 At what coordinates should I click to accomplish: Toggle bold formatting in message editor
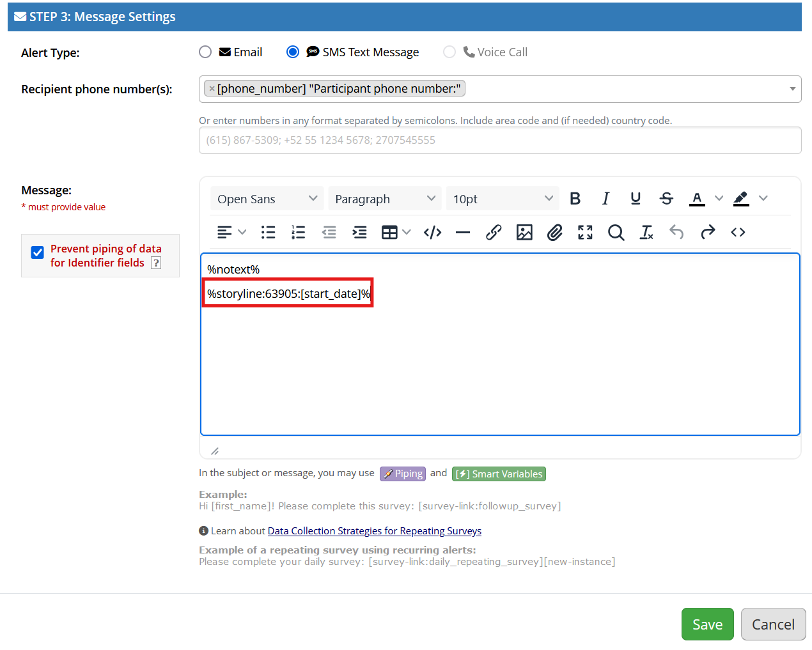575,199
